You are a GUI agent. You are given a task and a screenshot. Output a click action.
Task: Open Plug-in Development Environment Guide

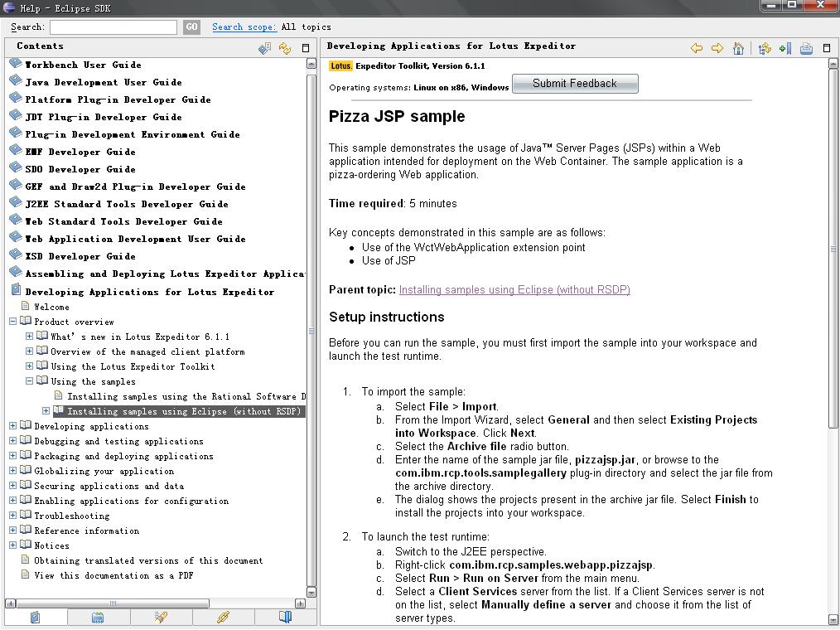tap(133, 134)
